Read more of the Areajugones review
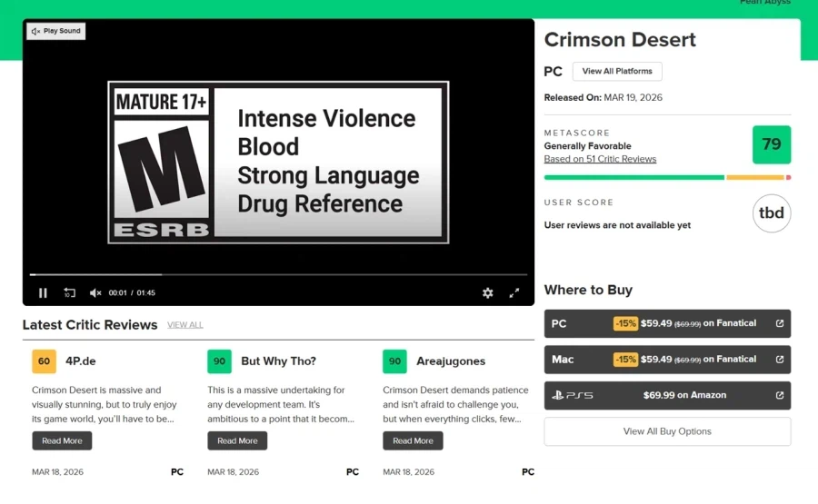 [x=413, y=440]
